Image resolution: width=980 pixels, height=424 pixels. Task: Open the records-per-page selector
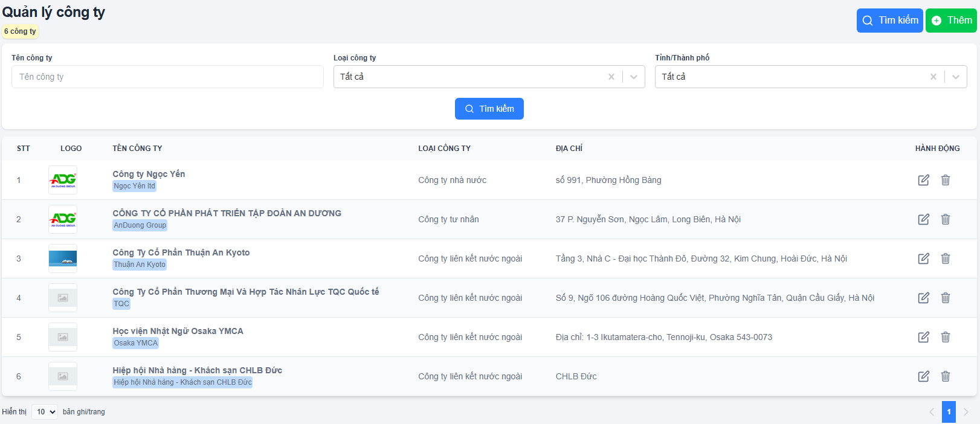pyautogui.click(x=45, y=412)
